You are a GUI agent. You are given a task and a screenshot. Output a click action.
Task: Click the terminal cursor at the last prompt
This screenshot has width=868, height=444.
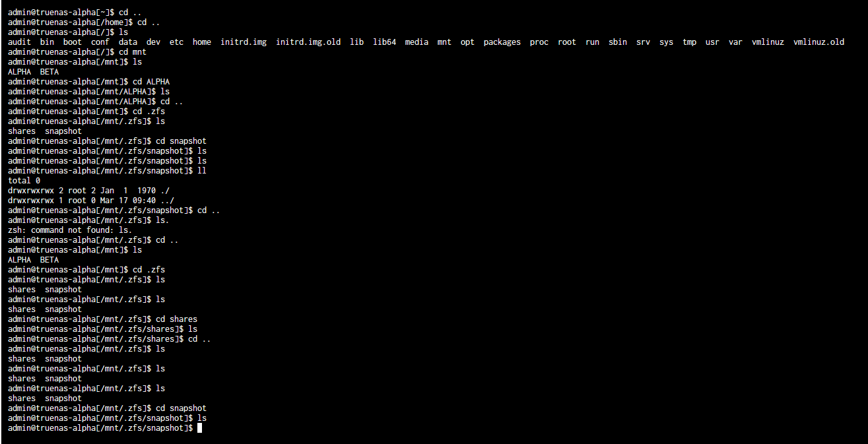(199, 428)
